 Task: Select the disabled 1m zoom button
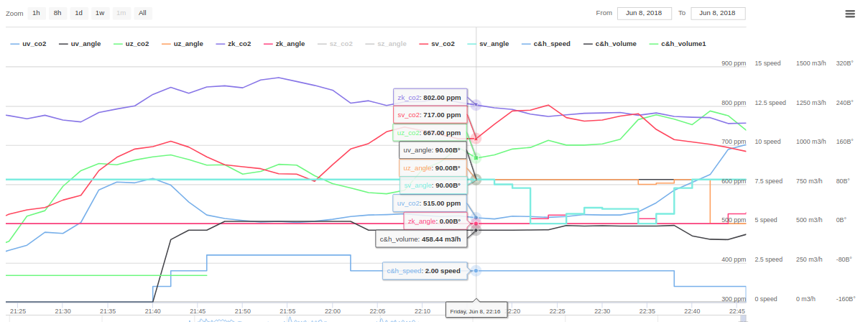(121, 13)
